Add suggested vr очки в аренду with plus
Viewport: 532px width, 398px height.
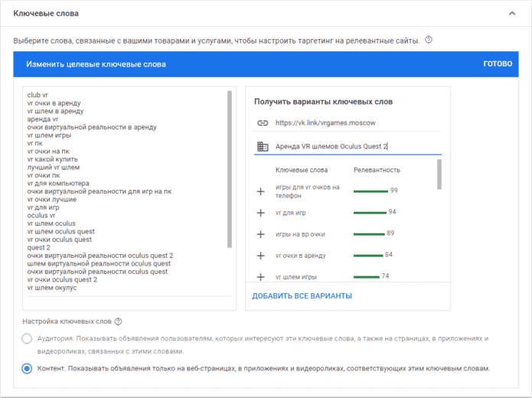coord(260,256)
